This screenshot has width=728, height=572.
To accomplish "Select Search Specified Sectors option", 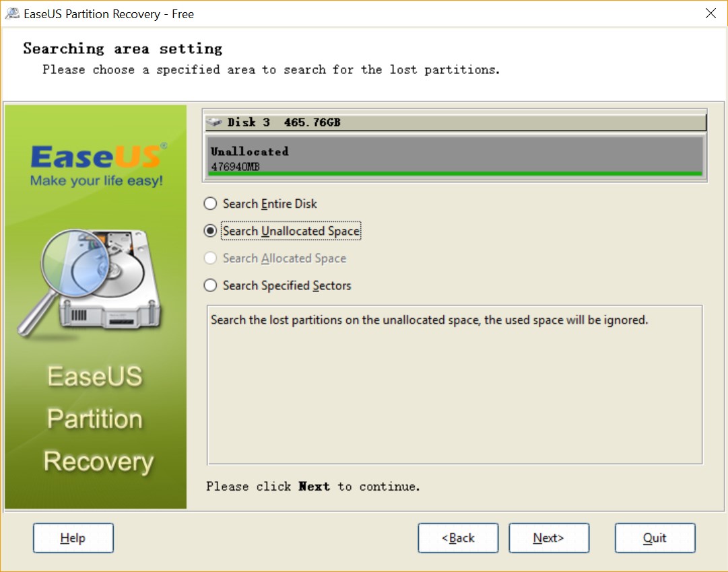I will [x=211, y=285].
